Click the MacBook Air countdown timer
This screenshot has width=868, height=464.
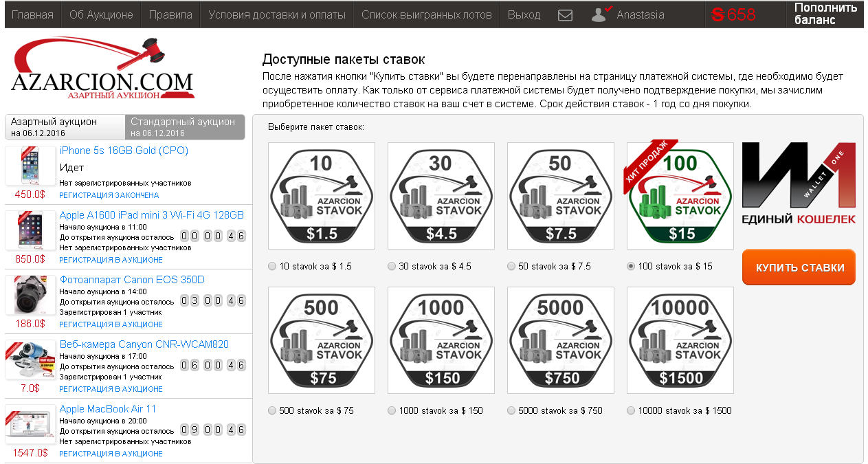pos(212,430)
